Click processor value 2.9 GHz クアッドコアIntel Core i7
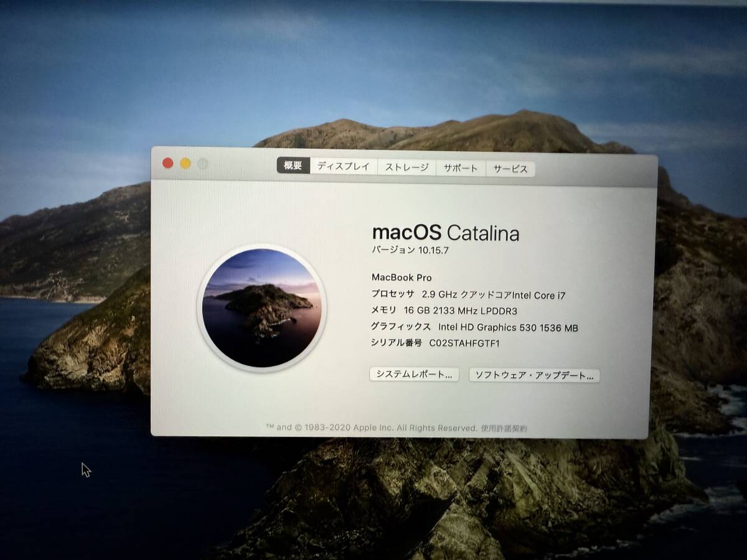This screenshot has width=747, height=560. [x=494, y=295]
